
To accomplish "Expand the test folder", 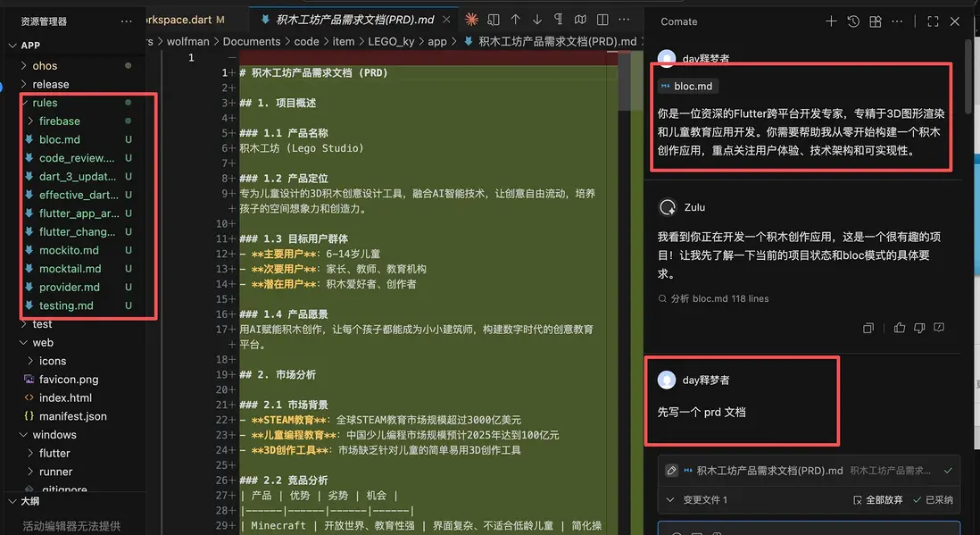I will (23, 323).
